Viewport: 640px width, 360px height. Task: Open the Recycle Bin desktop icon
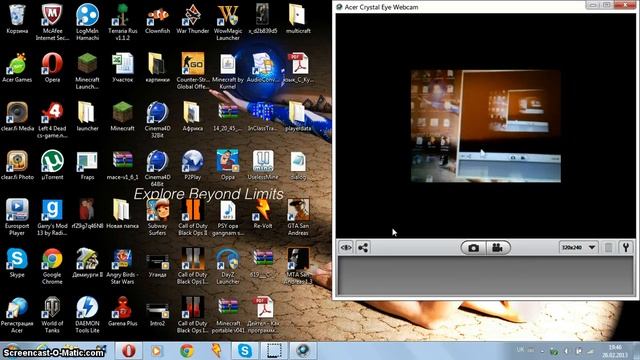click(x=17, y=19)
